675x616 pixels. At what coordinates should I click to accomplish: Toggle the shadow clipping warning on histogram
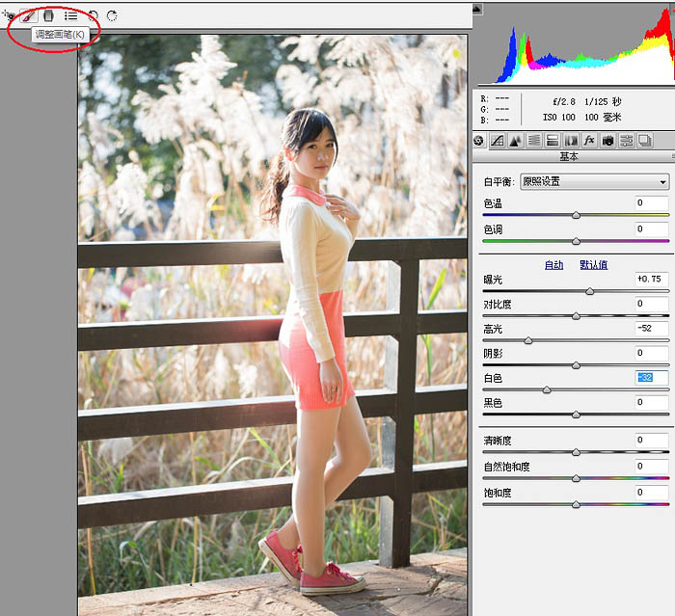coord(478,10)
